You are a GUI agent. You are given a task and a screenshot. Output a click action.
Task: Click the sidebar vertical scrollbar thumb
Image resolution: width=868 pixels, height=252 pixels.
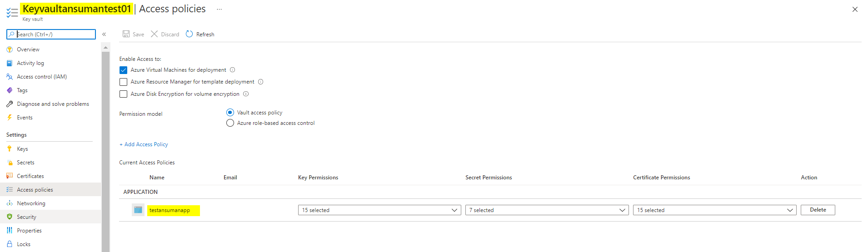[x=105, y=152]
